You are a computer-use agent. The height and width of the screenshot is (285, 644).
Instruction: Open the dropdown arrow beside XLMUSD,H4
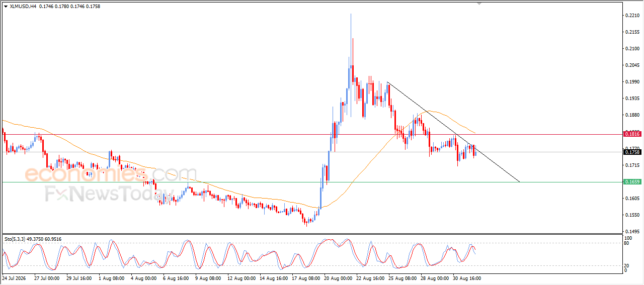coord(6,6)
